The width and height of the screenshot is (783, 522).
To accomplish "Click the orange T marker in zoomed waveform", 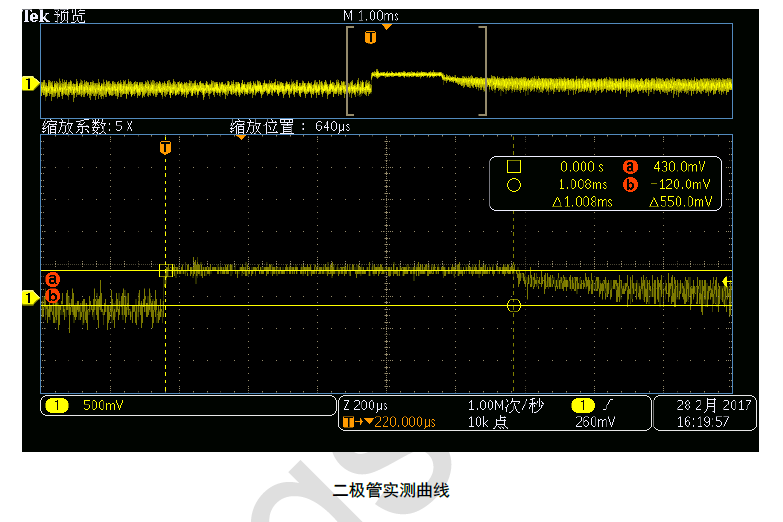I will tap(166, 148).
